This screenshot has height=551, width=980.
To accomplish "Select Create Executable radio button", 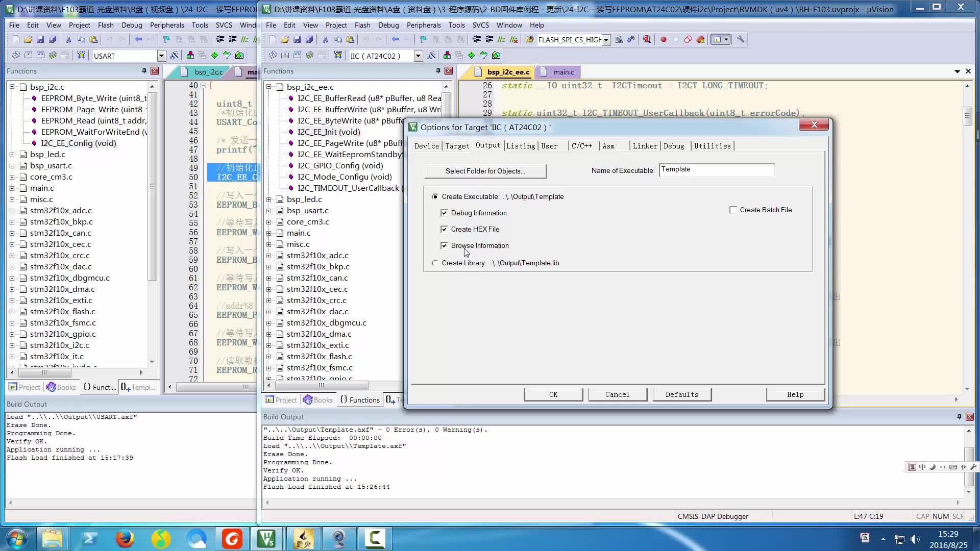I will click(x=435, y=197).
